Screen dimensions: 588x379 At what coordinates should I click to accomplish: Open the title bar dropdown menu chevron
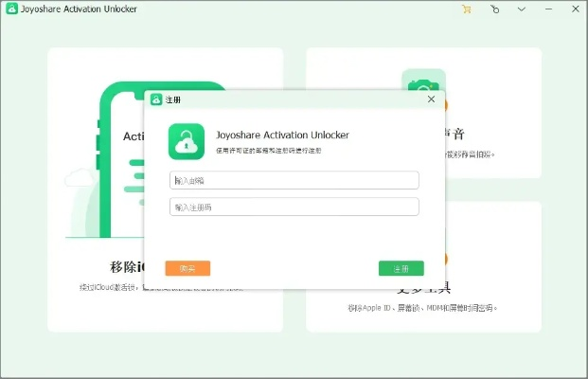coord(522,9)
